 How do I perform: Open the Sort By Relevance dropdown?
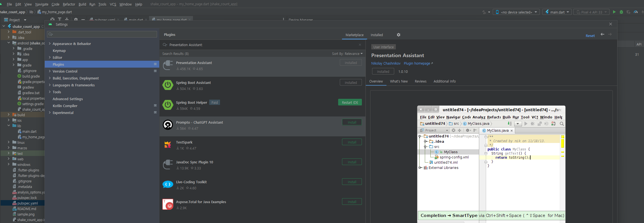[x=347, y=54]
